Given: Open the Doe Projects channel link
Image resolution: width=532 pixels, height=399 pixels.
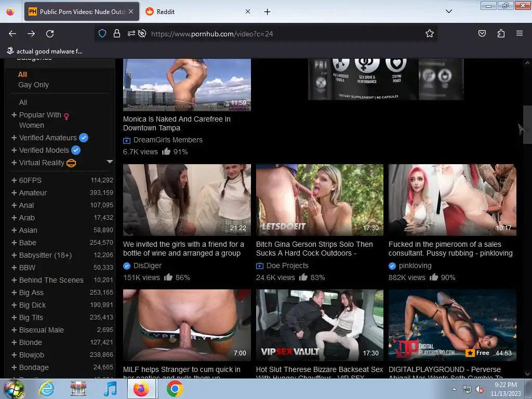Looking at the screenshot, I should pyautogui.click(x=287, y=265).
